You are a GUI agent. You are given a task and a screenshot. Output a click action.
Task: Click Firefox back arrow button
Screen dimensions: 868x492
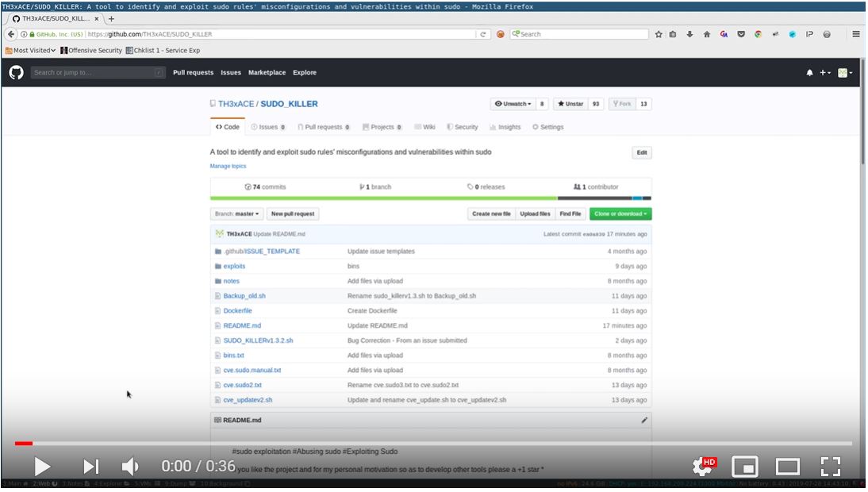click(x=10, y=34)
